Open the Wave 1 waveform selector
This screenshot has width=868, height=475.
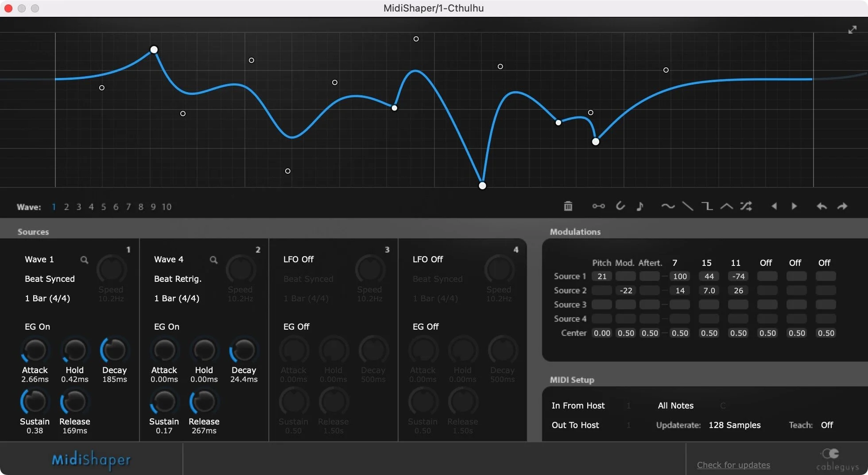pos(39,259)
